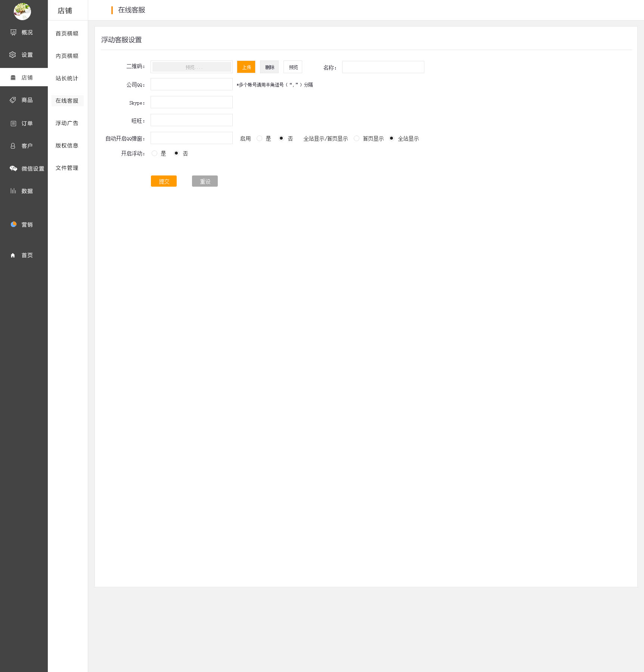Screen dimensions: 644x672
Task: Click into the 公司QQ input field
Action: (x=191, y=84)
